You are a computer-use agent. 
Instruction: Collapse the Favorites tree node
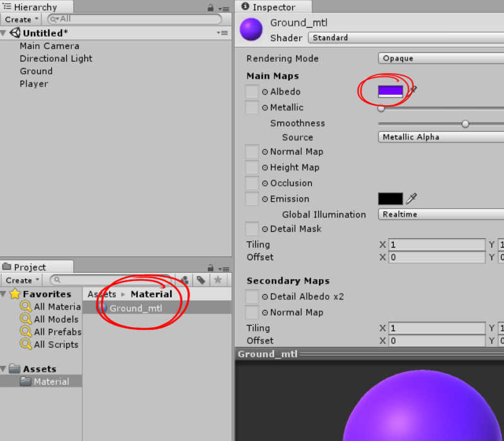(4, 294)
